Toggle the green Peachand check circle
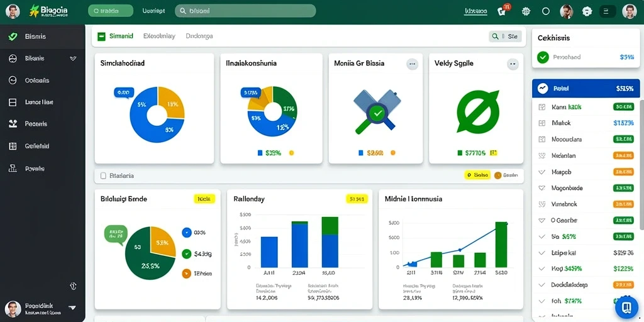Viewport: 644px width, 322px height. [543, 57]
